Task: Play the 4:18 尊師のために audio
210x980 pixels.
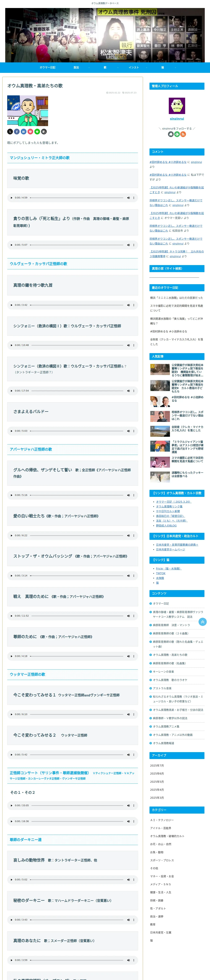Action: pyautogui.click(x=11, y=656)
